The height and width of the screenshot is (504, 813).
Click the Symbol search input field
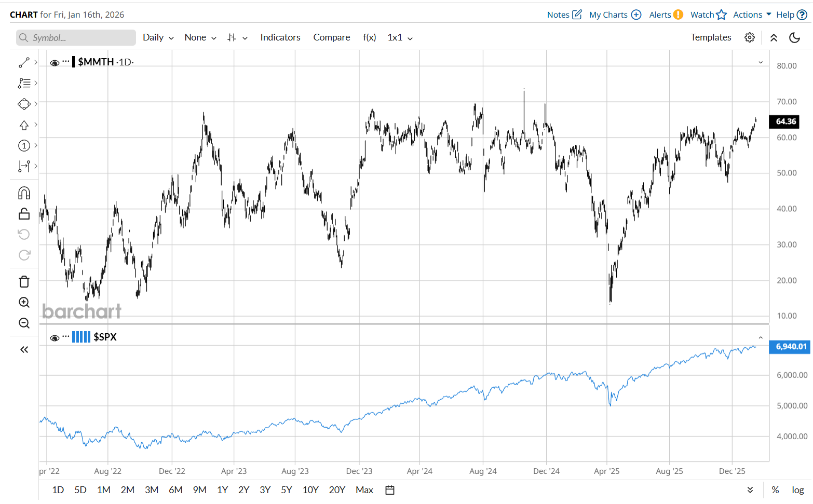point(77,37)
